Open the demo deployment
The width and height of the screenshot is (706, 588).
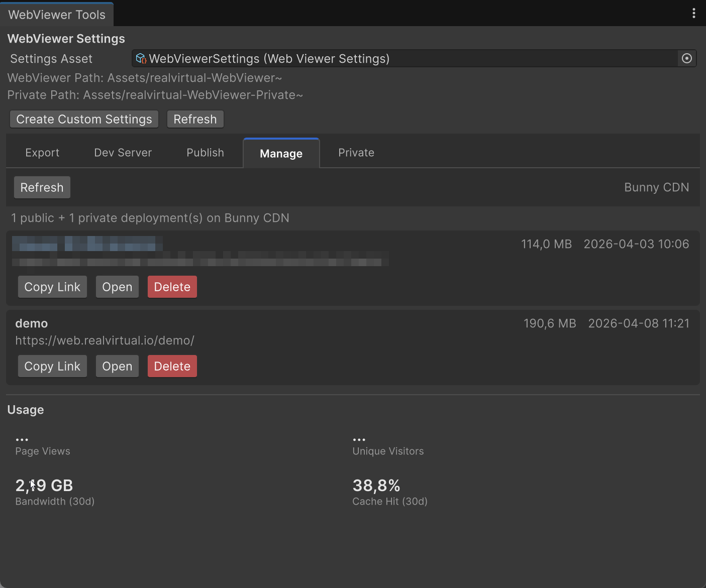[117, 366]
